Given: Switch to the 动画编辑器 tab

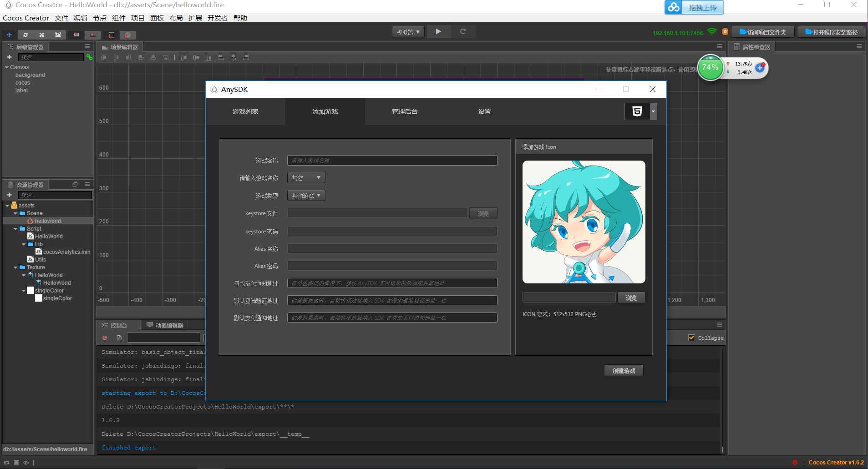Looking at the screenshot, I should tap(165, 325).
